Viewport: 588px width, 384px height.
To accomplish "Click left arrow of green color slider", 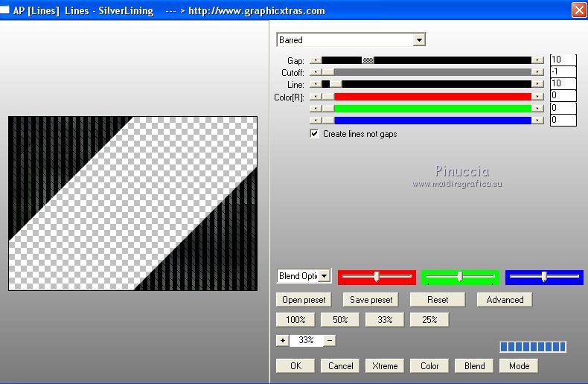I will (x=316, y=109).
